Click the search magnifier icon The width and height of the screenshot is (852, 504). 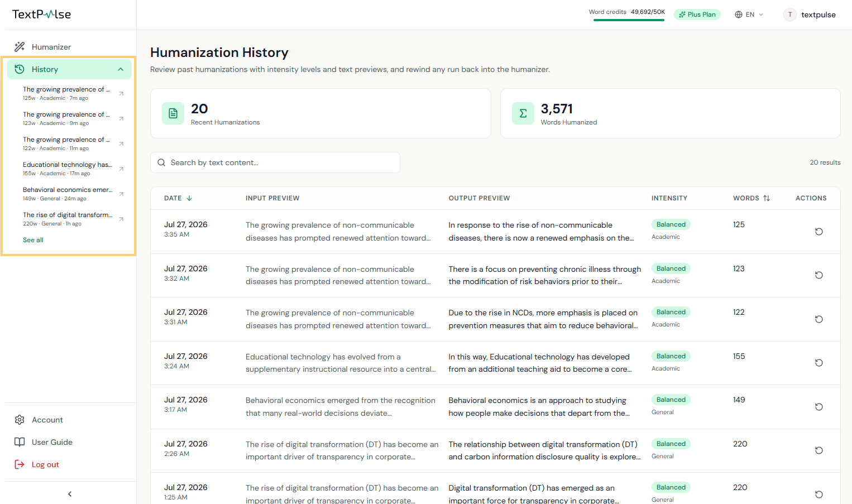pyautogui.click(x=161, y=162)
